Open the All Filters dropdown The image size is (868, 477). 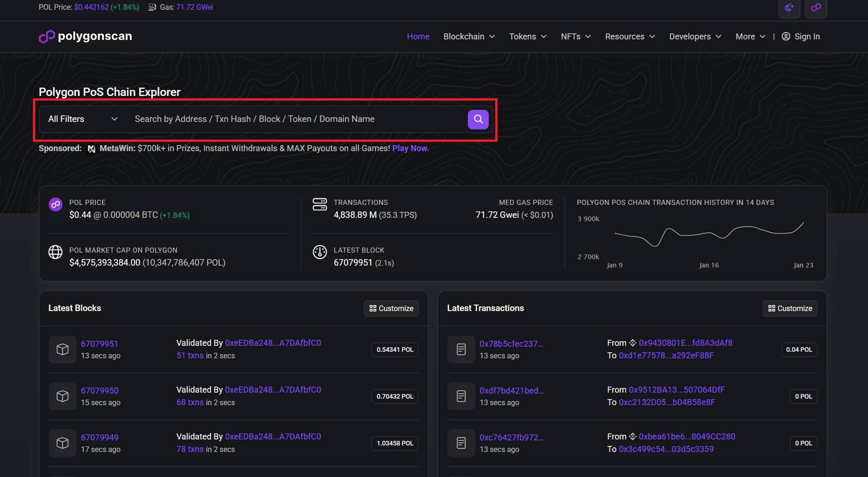[x=83, y=119]
